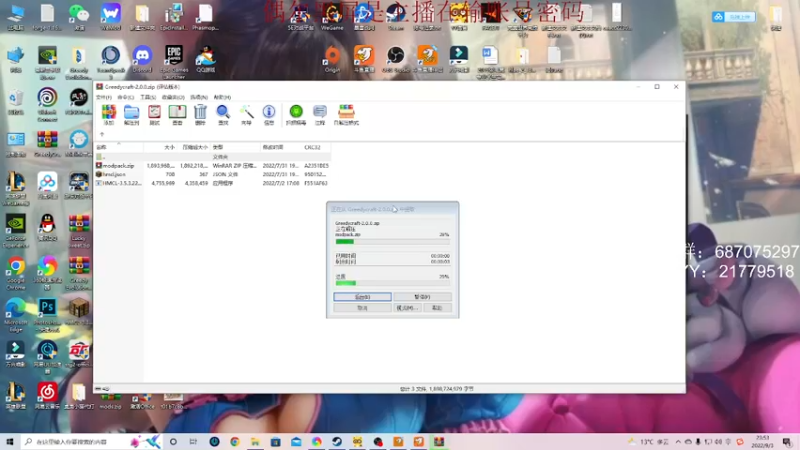Sort by the Size column header
Image resolution: width=800 pixels, height=450 pixels.
click(x=161, y=147)
